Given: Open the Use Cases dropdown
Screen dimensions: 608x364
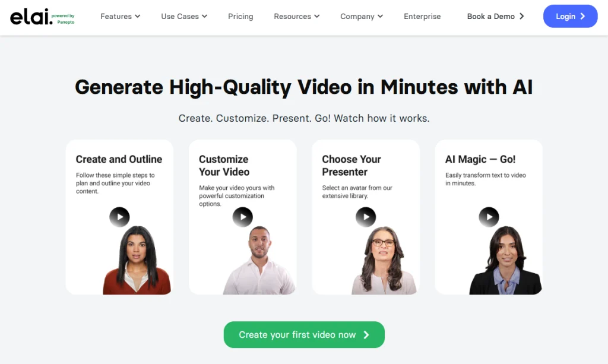Looking at the screenshot, I should click(184, 16).
